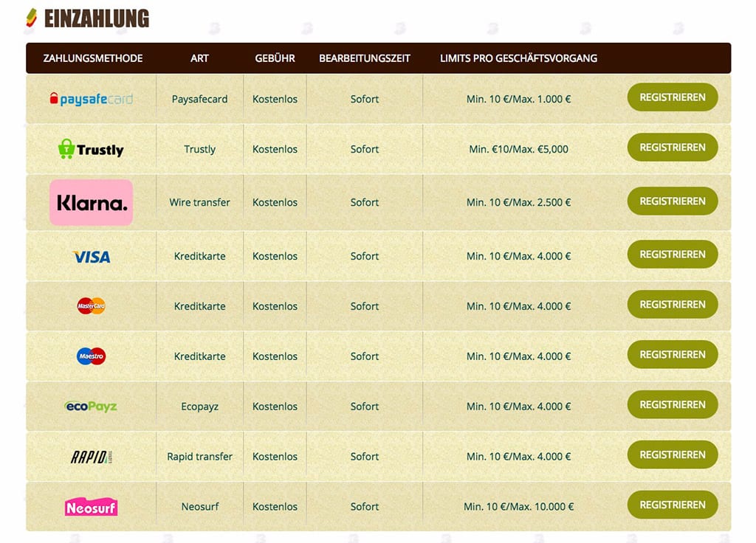Click Registrieren in the VISA row
Screen dimensions: 756x543
click(672, 255)
